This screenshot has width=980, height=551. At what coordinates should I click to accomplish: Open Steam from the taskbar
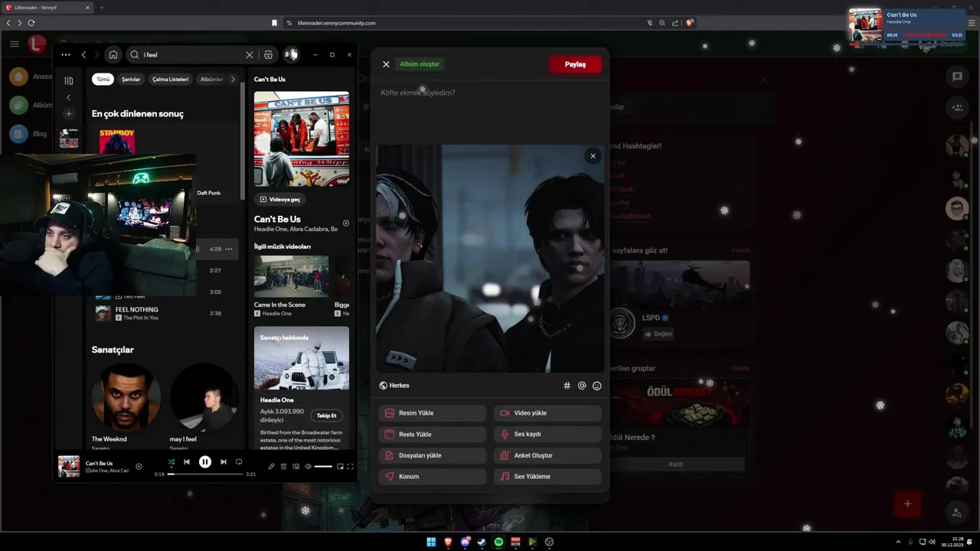482,542
